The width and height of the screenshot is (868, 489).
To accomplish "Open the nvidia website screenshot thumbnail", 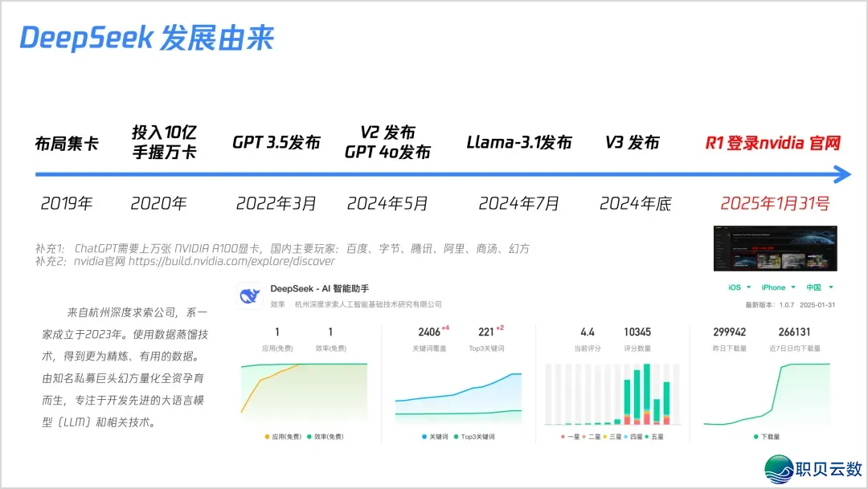I will pos(775,248).
